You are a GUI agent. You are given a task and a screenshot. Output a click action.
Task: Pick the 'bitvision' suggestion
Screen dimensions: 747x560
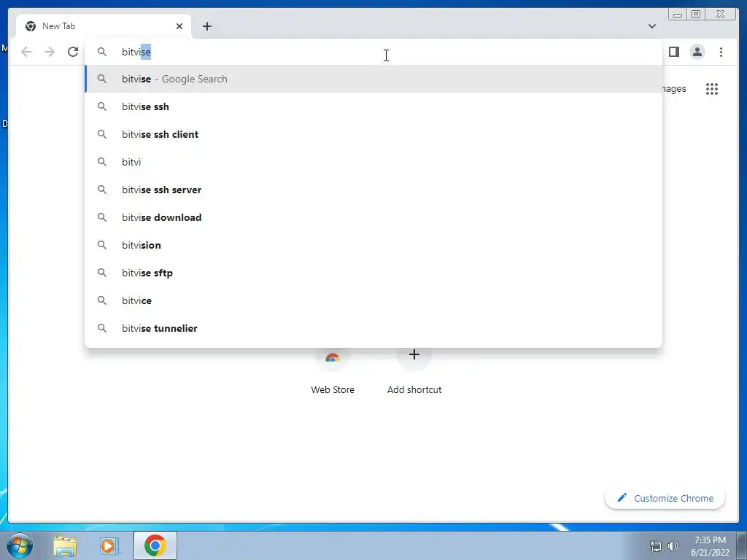373,245
